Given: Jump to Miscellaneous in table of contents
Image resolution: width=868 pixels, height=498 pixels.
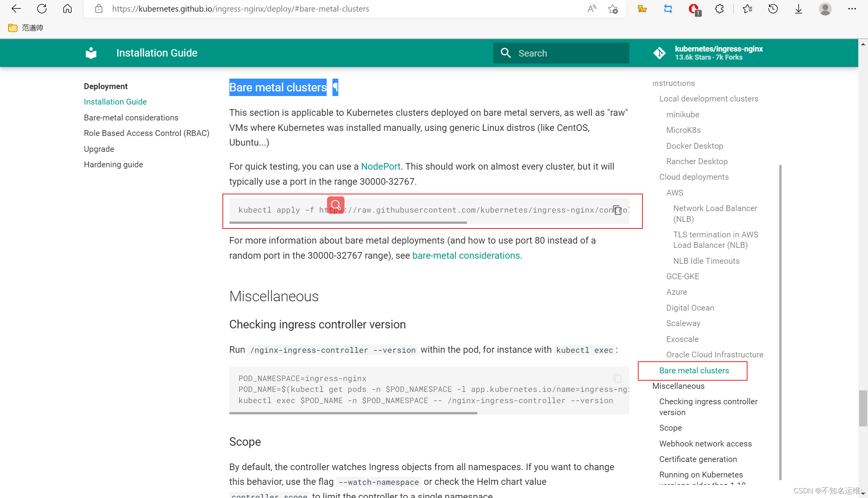Looking at the screenshot, I should pos(678,386).
